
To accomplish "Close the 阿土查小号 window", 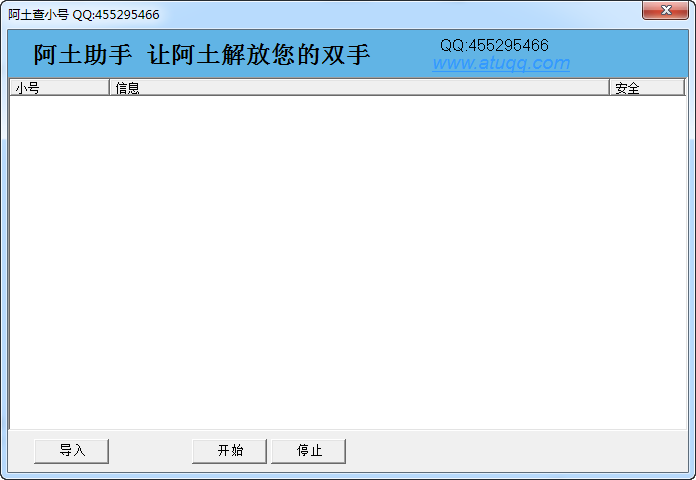I will 665,10.
